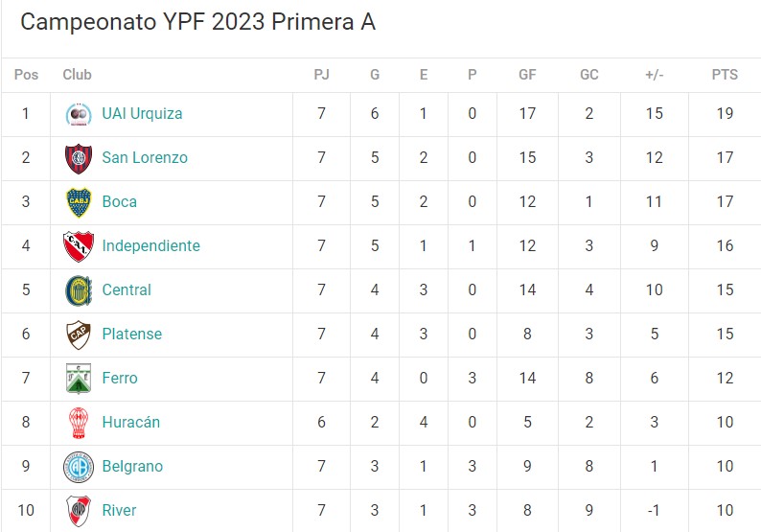This screenshot has height=532, width=761.
Task: Click the River Plate crest
Action: click(79, 511)
